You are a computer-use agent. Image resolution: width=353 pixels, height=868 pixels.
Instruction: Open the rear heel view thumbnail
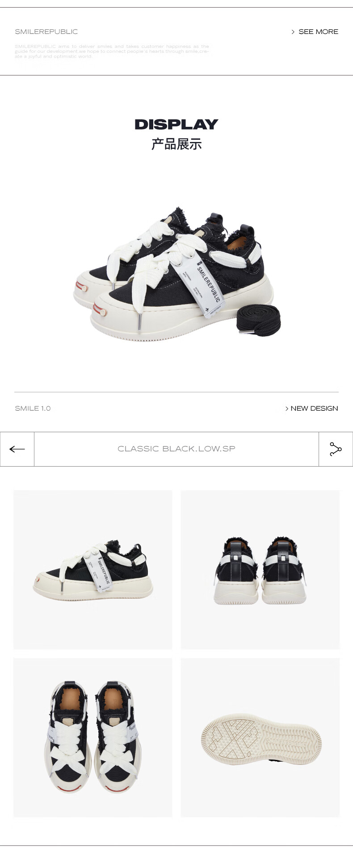click(260, 570)
